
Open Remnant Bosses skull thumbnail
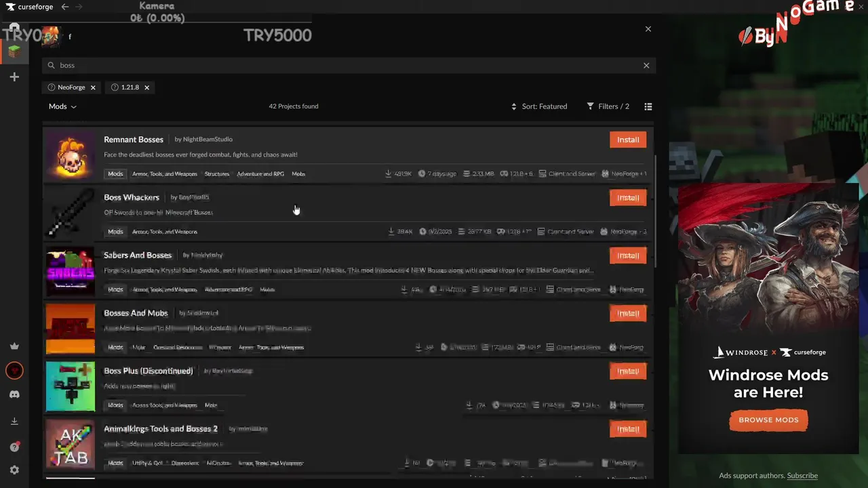pos(71,155)
